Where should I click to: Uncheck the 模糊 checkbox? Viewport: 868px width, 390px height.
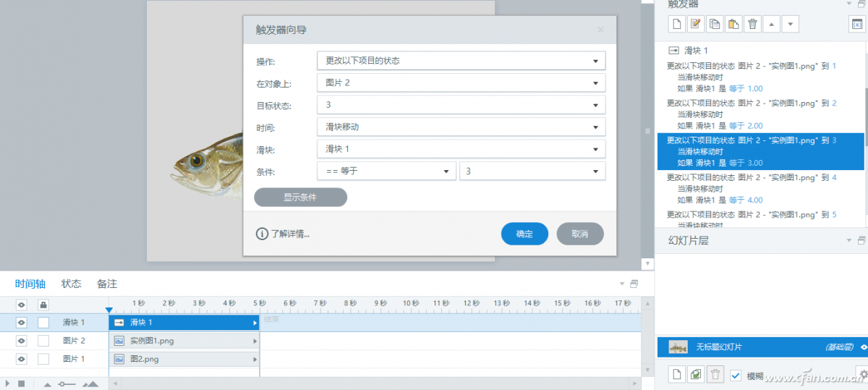click(736, 375)
